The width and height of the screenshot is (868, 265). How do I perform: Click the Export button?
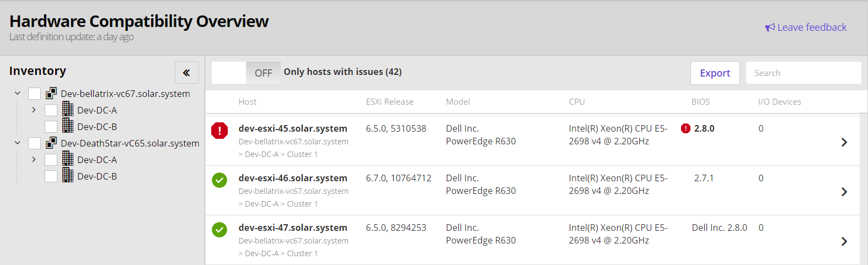tap(715, 73)
